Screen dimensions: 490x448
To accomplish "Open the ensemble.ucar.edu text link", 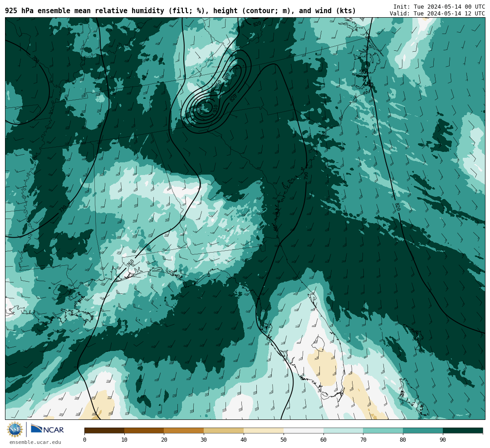I will 35,442.
